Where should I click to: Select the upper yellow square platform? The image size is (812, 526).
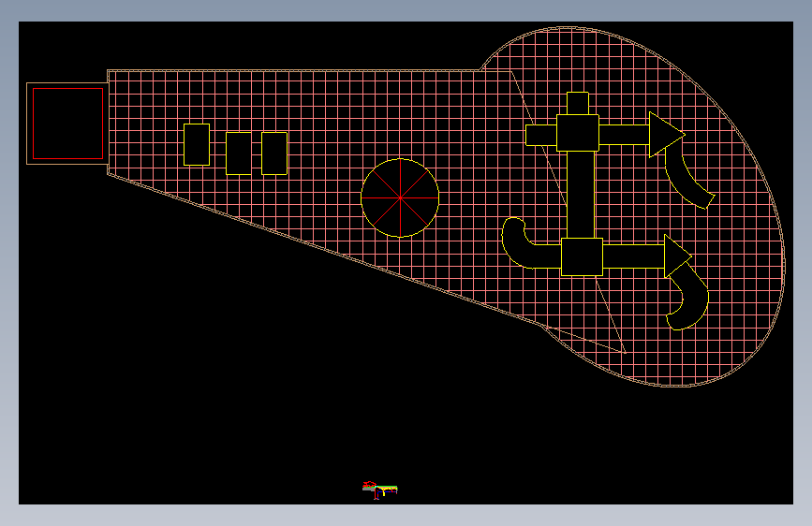click(578, 133)
